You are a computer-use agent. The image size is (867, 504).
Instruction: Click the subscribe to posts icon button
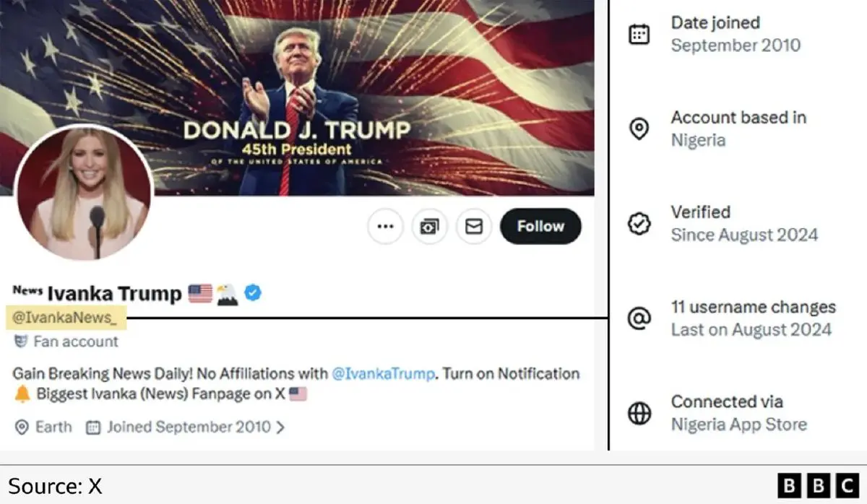tap(429, 227)
